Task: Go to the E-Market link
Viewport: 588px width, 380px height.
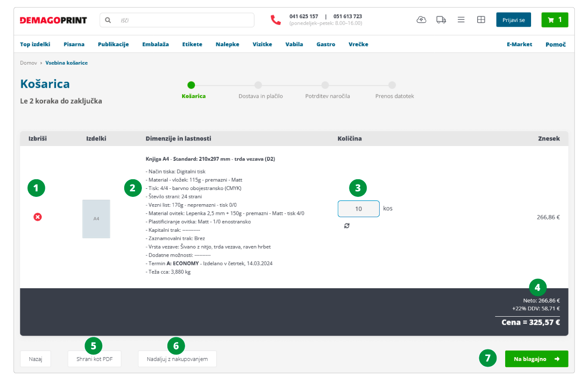Action: pyautogui.click(x=519, y=44)
